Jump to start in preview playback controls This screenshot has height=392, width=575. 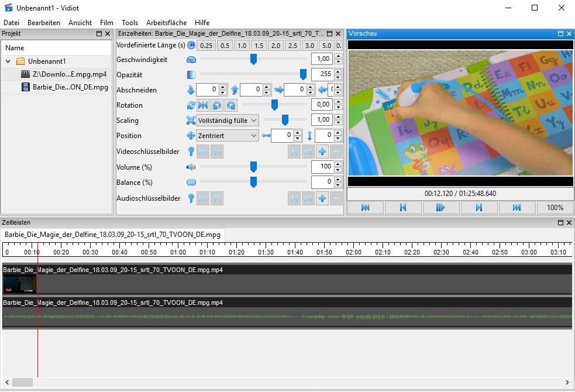coord(366,208)
